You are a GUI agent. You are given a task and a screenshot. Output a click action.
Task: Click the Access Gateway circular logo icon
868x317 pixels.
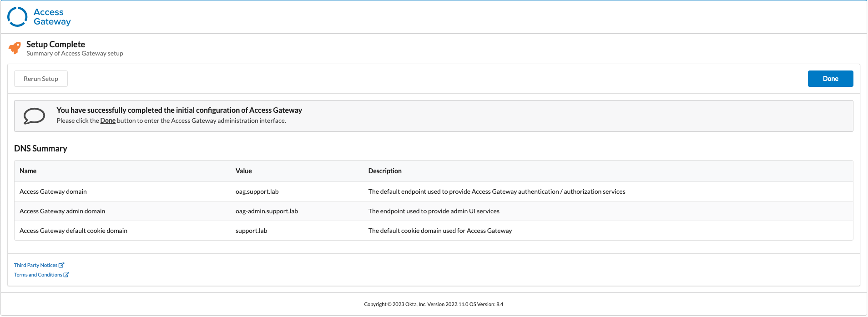coord(17,17)
